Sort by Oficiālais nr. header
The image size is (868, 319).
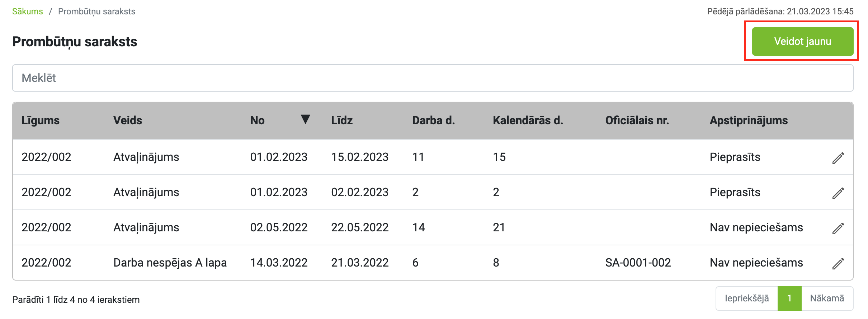pyautogui.click(x=637, y=120)
